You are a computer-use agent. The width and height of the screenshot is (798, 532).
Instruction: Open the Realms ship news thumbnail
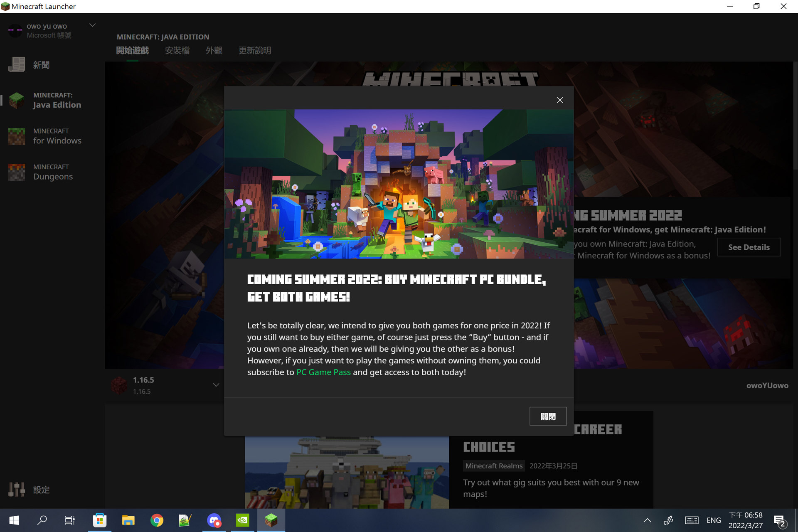tap(347, 472)
